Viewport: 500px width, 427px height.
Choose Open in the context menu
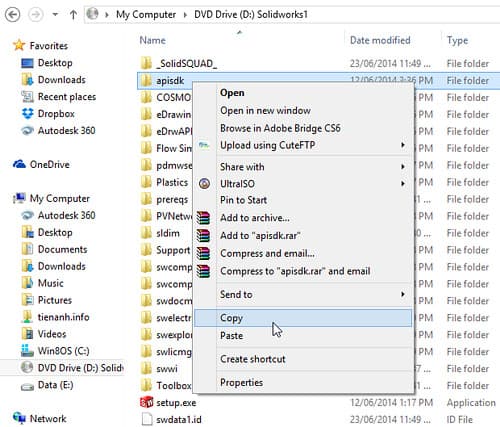(x=232, y=93)
